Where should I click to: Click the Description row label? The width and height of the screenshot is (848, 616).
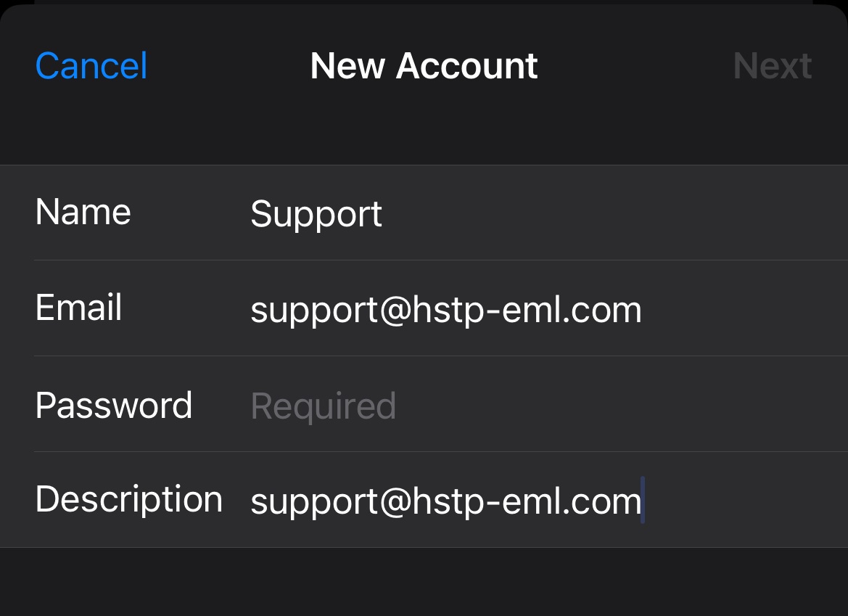pyautogui.click(x=128, y=499)
